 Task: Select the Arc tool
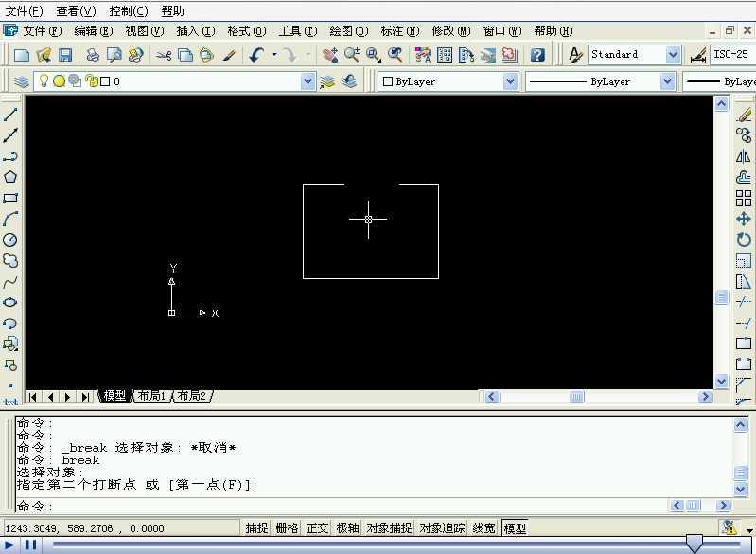(x=10, y=219)
